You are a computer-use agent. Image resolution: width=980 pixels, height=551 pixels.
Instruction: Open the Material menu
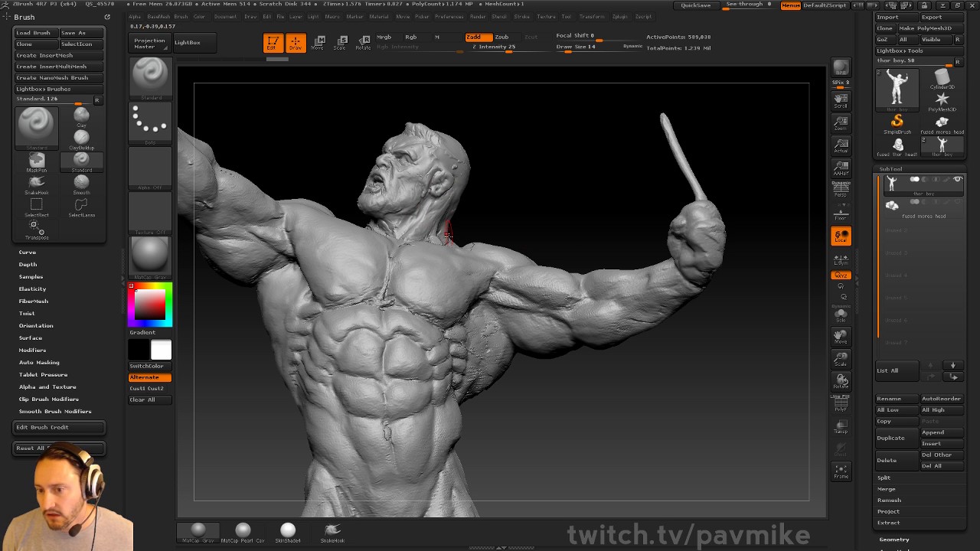(x=378, y=16)
